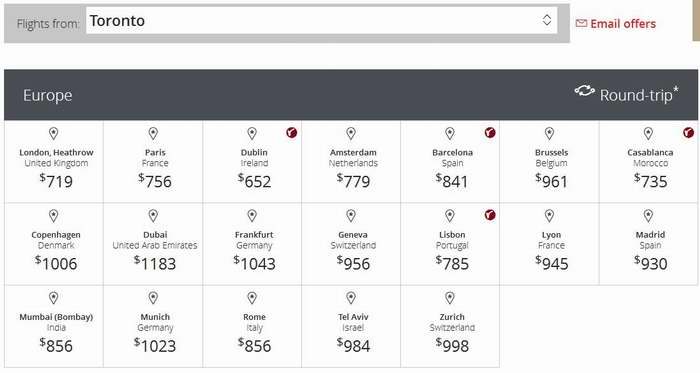The image size is (700, 373).
Task: Click the red badge icon on Lisbon
Action: (490, 215)
